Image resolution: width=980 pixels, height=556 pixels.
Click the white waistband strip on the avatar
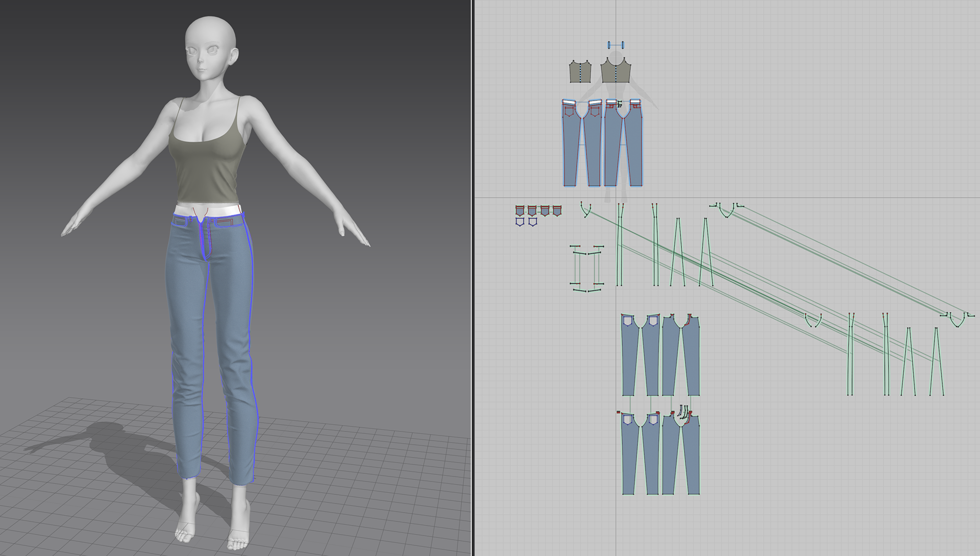(x=208, y=210)
